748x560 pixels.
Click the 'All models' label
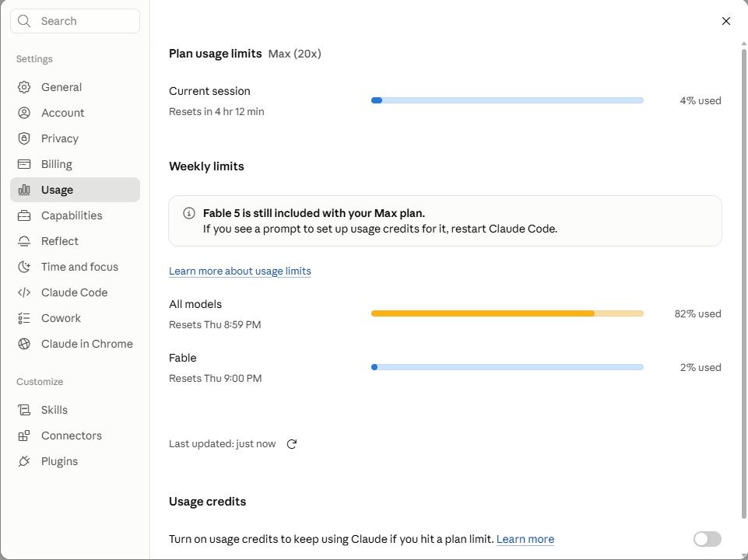(195, 304)
